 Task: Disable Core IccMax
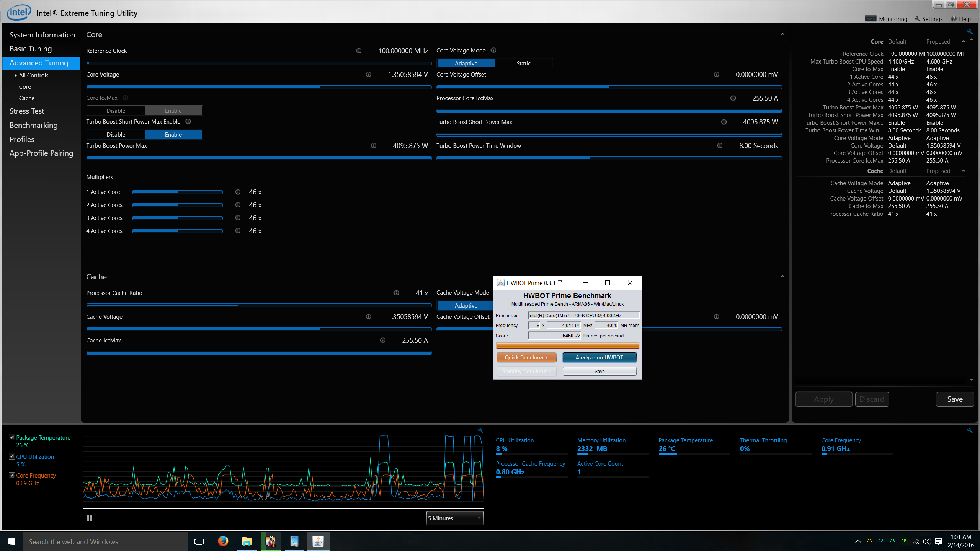(116, 111)
